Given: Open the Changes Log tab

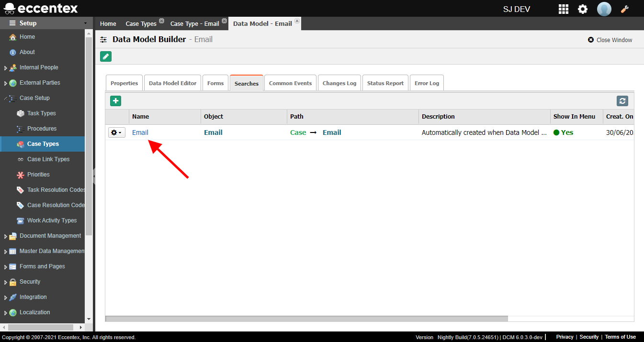Looking at the screenshot, I should point(339,83).
